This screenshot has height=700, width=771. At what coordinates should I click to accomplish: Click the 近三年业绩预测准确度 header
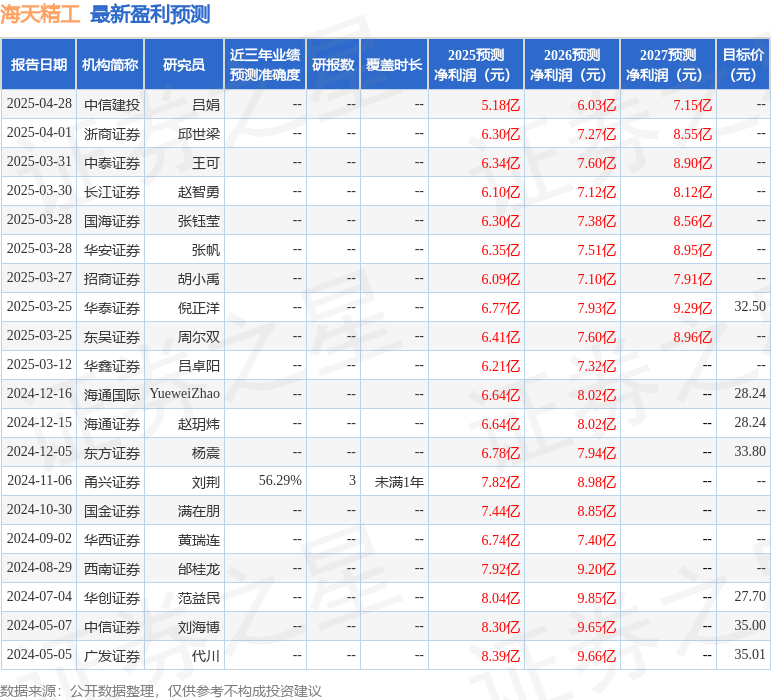click(x=265, y=64)
